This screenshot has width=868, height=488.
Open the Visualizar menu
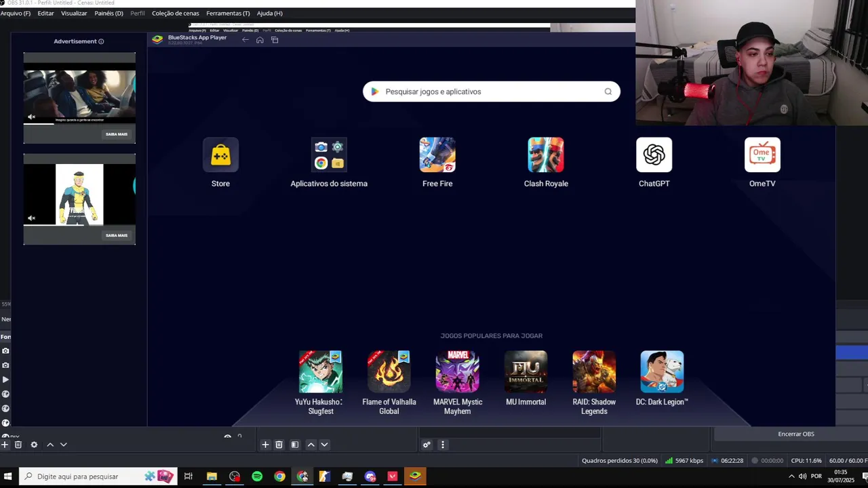click(x=74, y=14)
